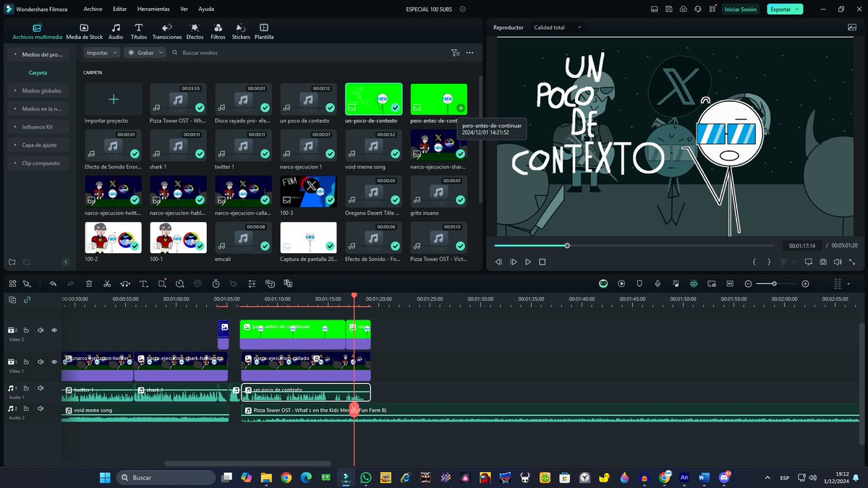The height and width of the screenshot is (488, 868).
Task: Open the media panel more options menu
Action: [469, 53]
